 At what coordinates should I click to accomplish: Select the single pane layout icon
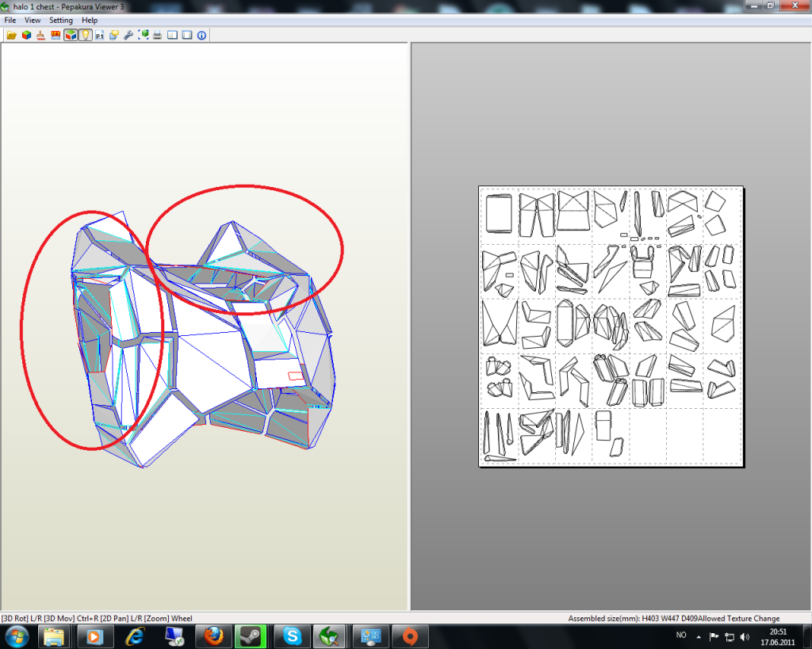click(187, 35)
